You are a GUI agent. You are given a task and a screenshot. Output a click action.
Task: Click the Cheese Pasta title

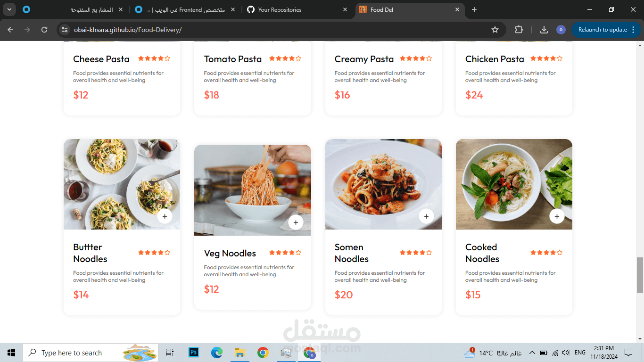point(101,59)
